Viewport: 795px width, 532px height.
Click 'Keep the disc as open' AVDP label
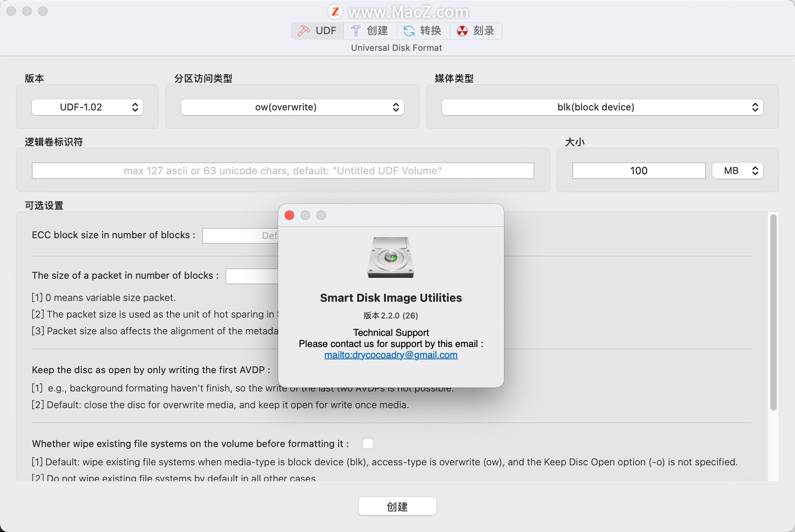coord(151,370)
